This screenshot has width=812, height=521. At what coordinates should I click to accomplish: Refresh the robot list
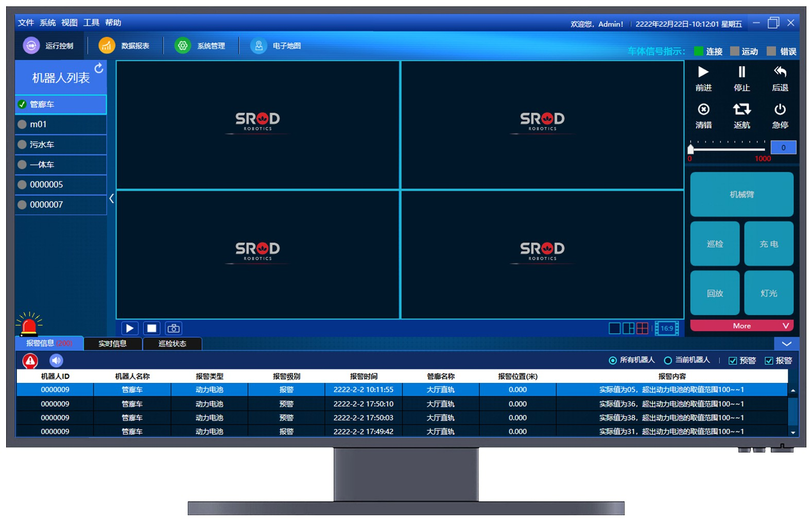coord(99,68)
